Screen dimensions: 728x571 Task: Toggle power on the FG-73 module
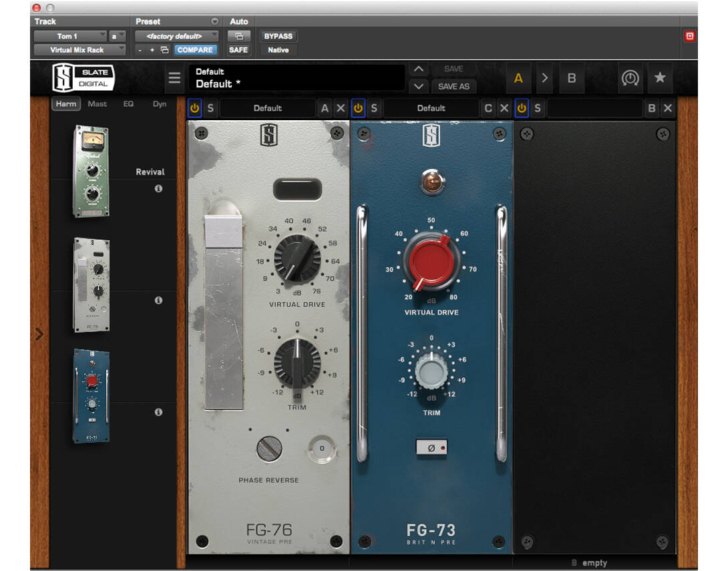tap(358, 108)
